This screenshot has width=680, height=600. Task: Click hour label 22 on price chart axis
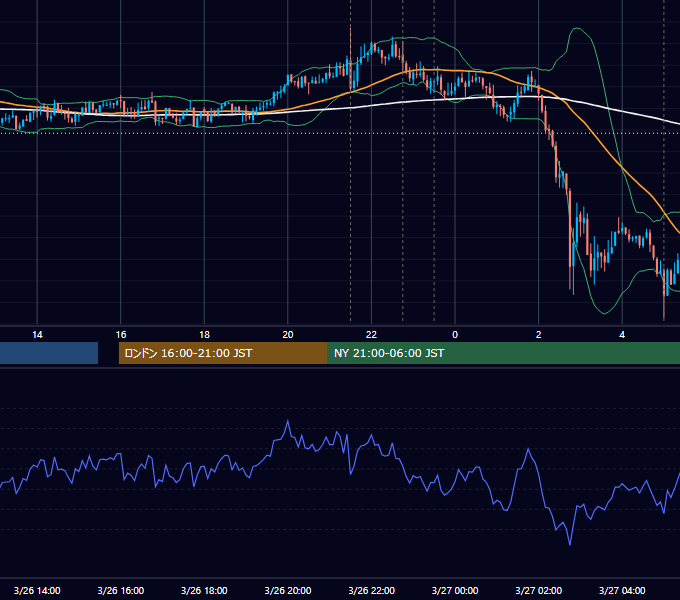point(372,335)
